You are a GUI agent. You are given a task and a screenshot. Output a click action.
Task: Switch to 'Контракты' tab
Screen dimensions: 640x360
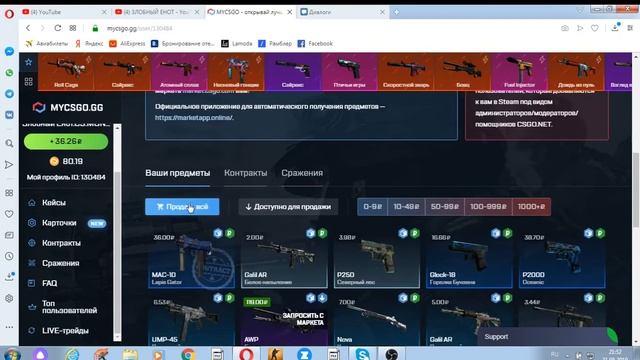(246, 173)
